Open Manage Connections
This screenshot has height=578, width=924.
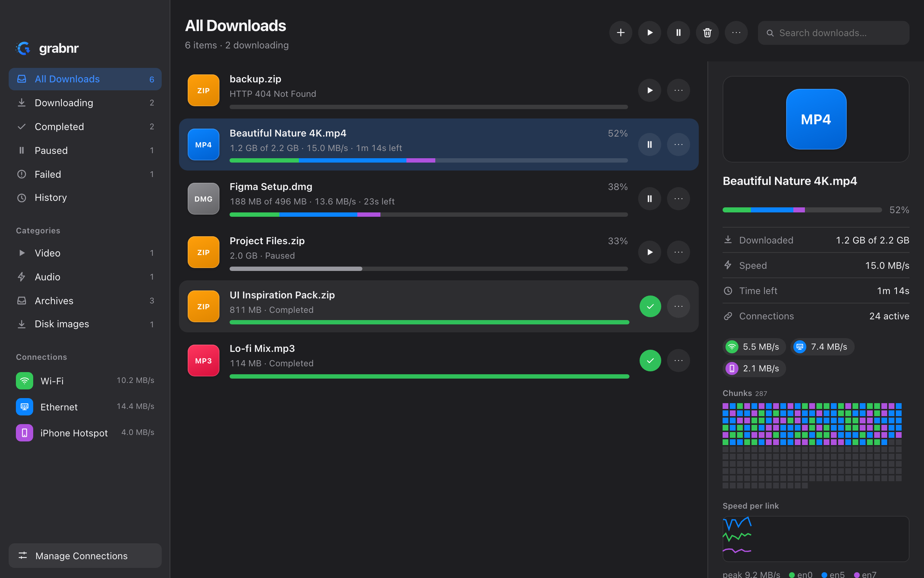click(85, 556)
